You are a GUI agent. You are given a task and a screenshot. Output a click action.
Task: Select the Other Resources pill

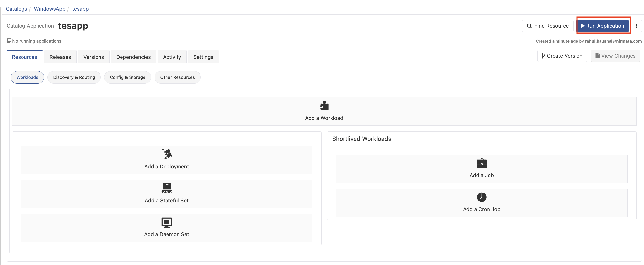click(x=178, y=77)
